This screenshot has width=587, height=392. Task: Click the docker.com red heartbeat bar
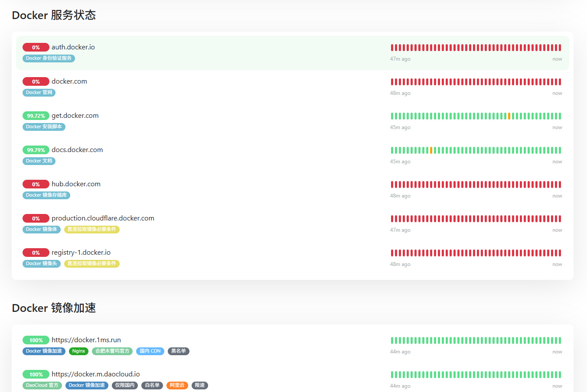pos(476,82)
